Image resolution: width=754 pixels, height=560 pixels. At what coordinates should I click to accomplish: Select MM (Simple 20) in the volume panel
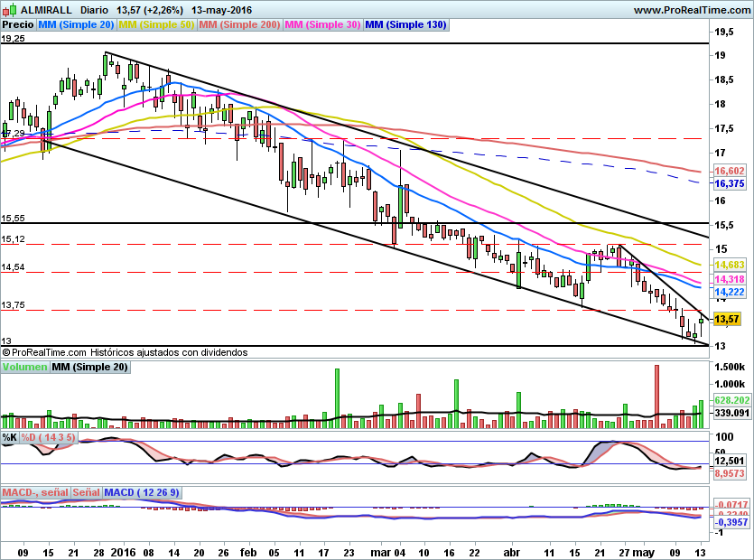pos(89,368)
